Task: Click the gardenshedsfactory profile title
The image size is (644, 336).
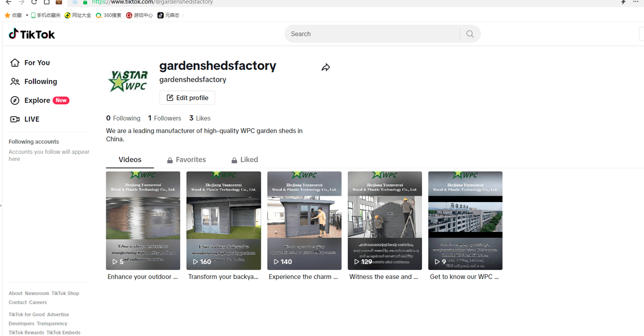Action: (x=217, y=66)
